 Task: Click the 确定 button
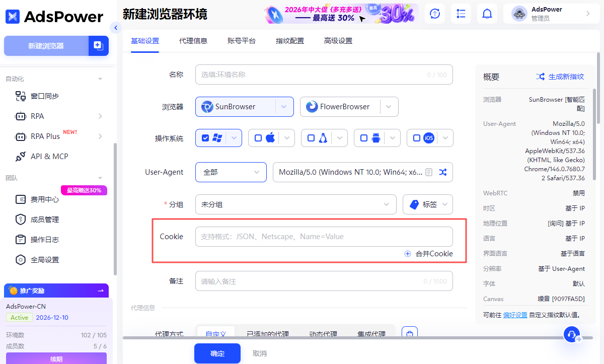217,353
